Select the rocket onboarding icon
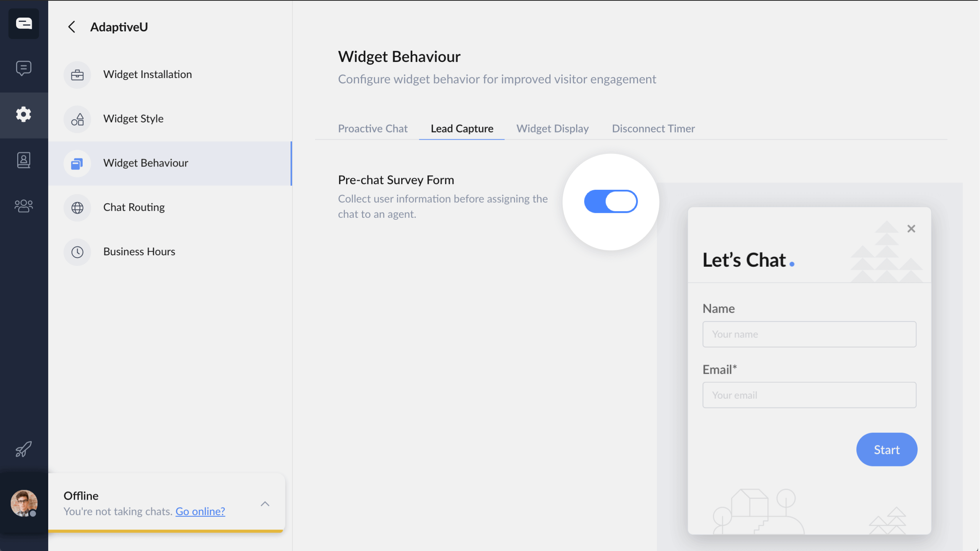 point(24,449)
